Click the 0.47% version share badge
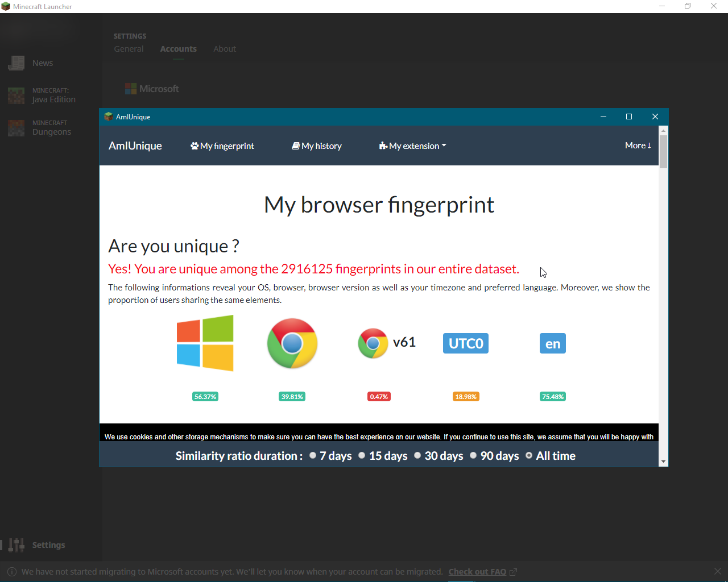 (379, 397)
